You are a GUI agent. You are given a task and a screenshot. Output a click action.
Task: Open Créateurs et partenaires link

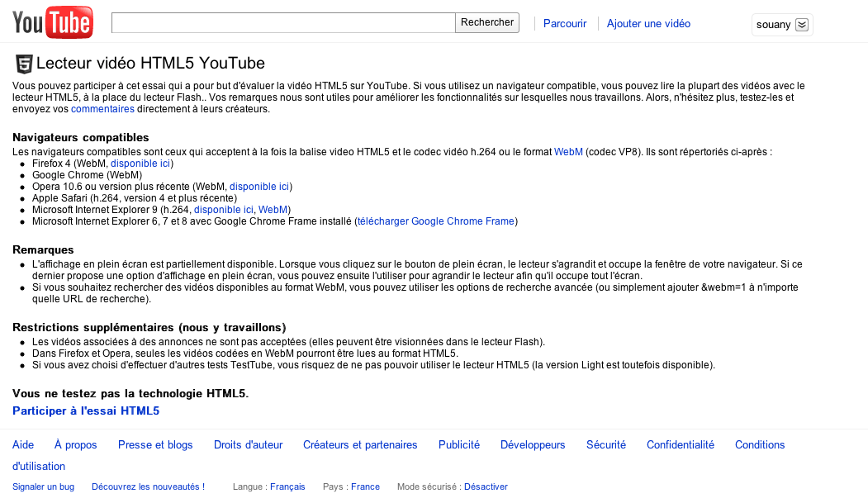click(360, 445)
